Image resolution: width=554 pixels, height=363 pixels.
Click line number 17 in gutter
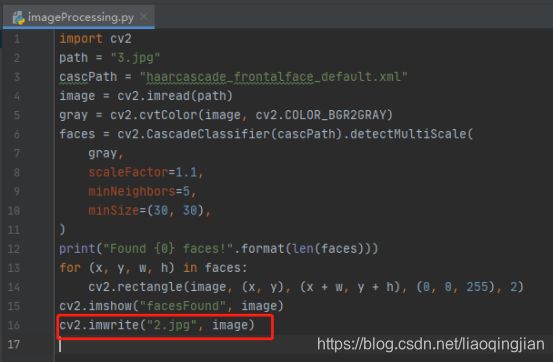14,344
